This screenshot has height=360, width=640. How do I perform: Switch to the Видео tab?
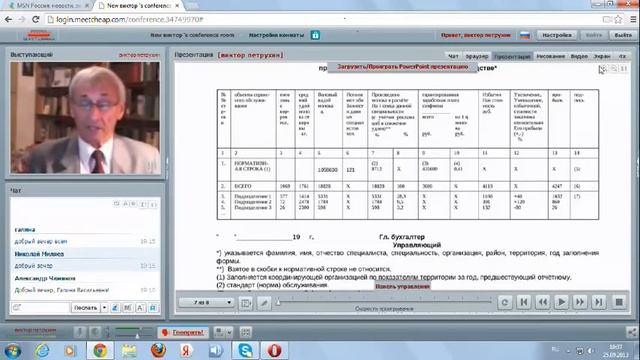[x=579, y=56]
